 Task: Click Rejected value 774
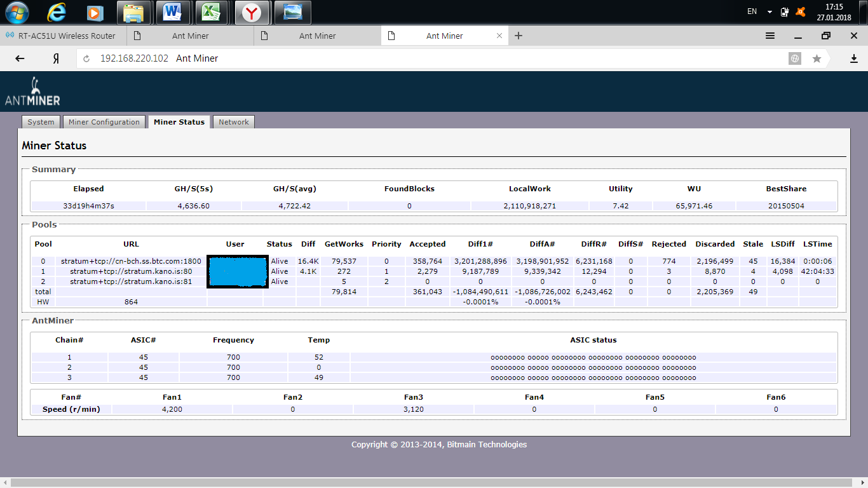pyautogui.click(x=668, y=261)
